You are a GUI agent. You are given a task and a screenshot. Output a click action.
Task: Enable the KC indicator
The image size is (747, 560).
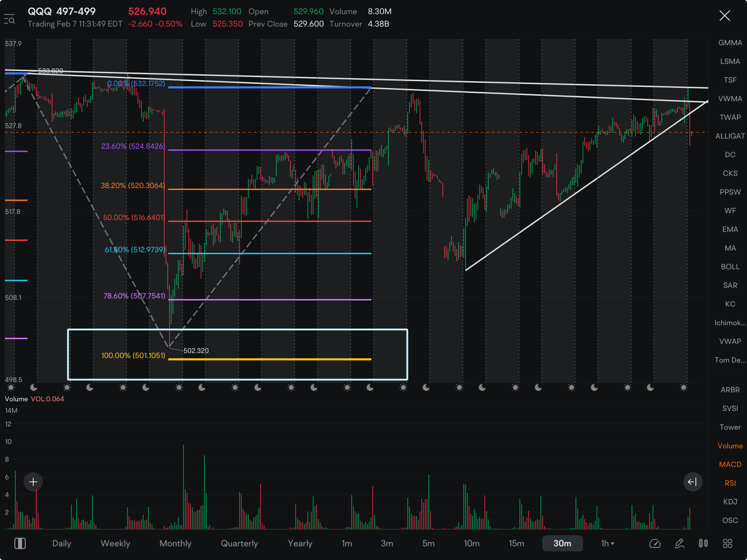pos(730,304)
